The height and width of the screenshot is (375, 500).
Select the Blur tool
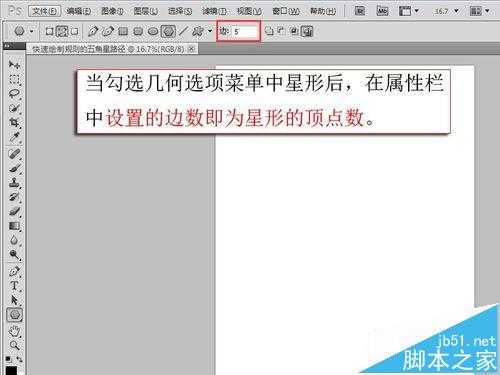14,240
